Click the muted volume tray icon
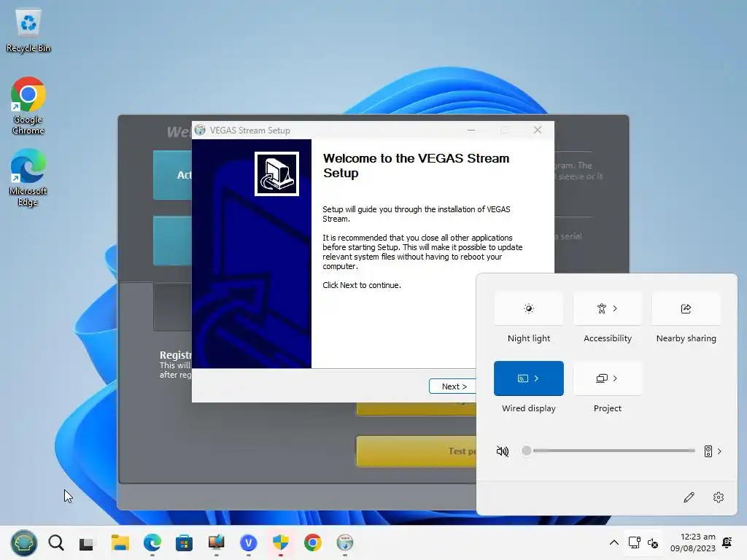Image resolution: width=747 pixels, height=560 pixels. [x=653, y=542]
